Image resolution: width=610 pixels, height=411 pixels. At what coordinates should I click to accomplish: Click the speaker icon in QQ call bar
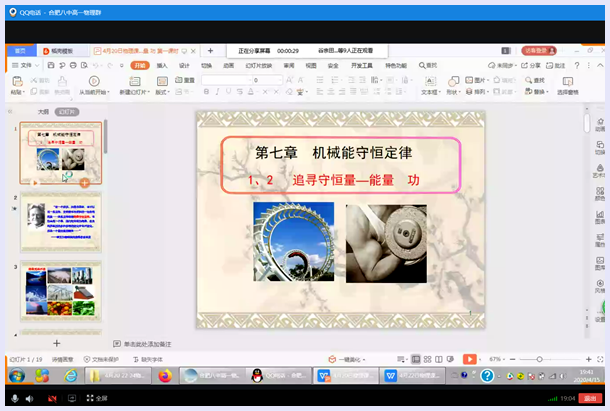tap(29, 399)
